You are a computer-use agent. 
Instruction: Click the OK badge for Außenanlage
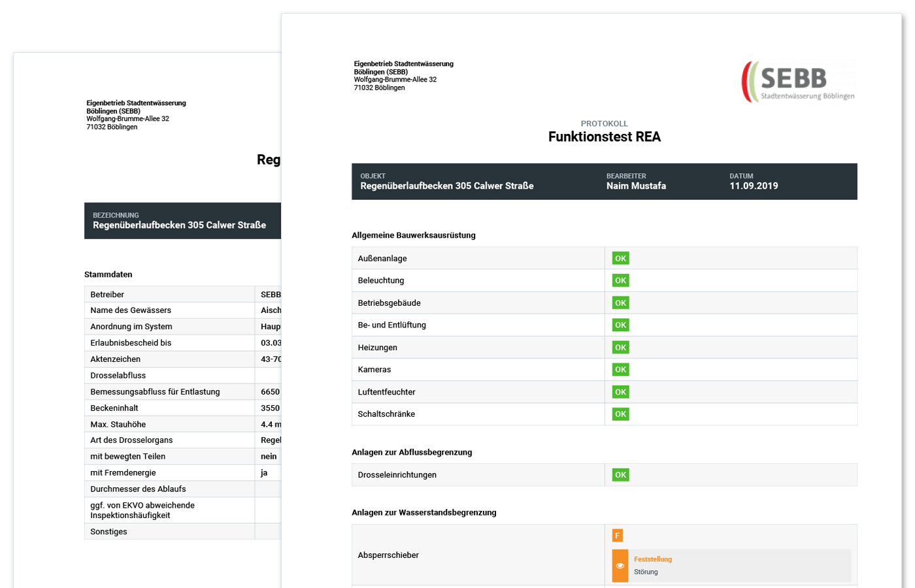(x=620, y=258)
